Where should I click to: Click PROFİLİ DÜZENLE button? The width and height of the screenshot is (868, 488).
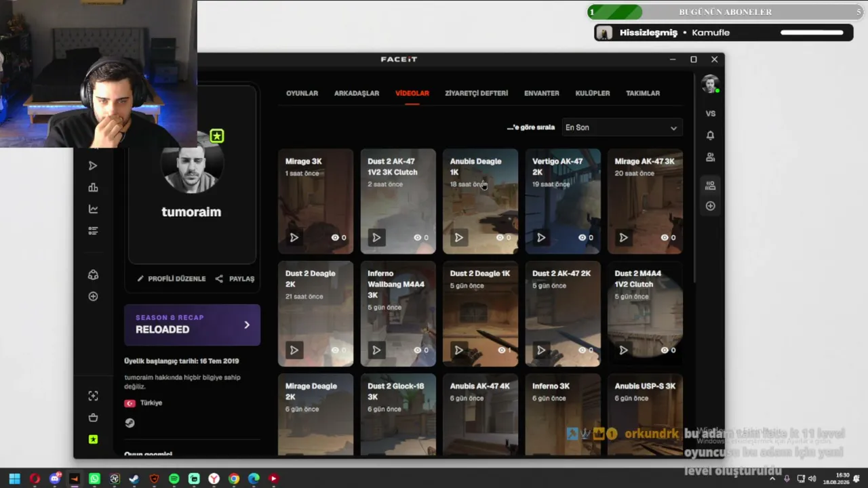coord(172,279)
